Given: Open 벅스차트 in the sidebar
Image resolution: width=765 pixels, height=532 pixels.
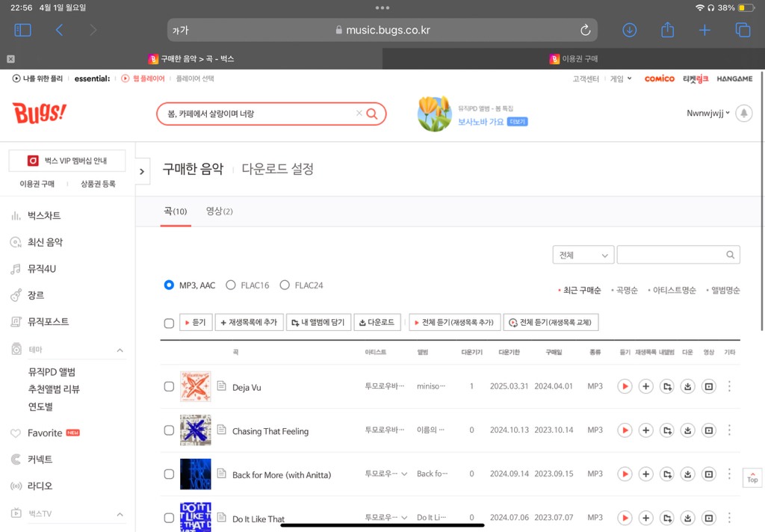Looking at the screenshot, I should [x=44, y=216].
